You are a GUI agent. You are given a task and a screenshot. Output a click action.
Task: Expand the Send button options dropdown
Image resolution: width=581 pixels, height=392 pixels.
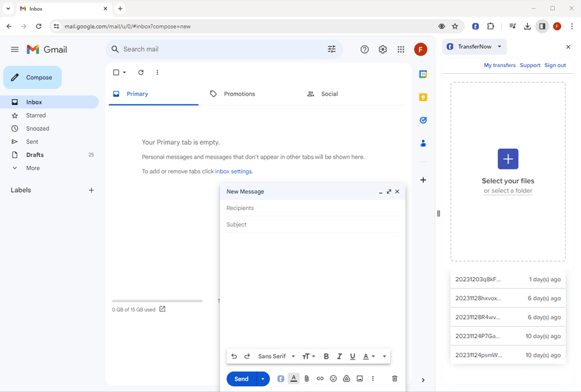pyautogui.click(x=262, y=378)
